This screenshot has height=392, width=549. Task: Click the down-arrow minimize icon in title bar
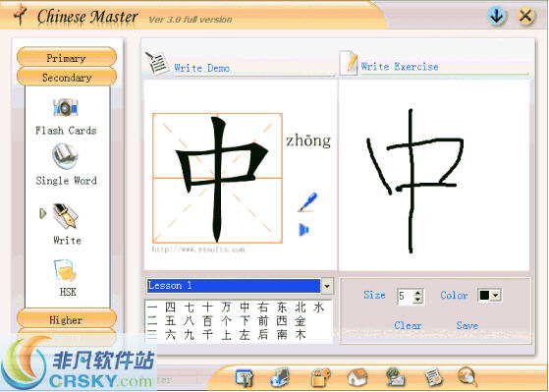(497, 17)
